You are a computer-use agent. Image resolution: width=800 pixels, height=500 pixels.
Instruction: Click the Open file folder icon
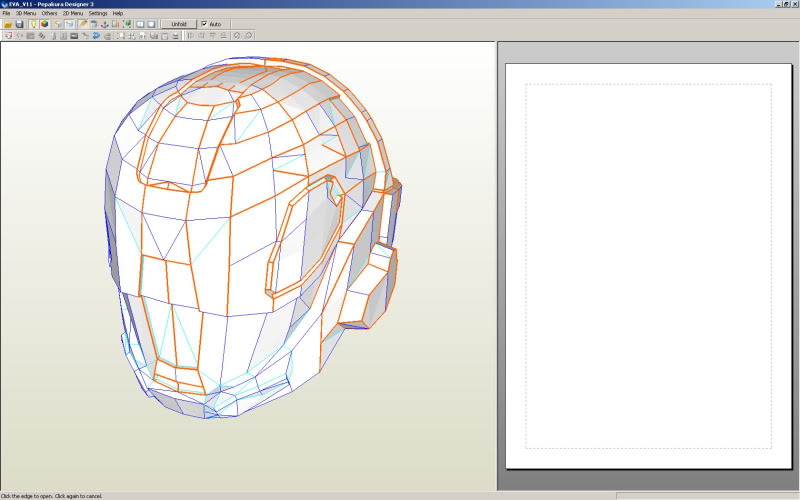[8, 23]
